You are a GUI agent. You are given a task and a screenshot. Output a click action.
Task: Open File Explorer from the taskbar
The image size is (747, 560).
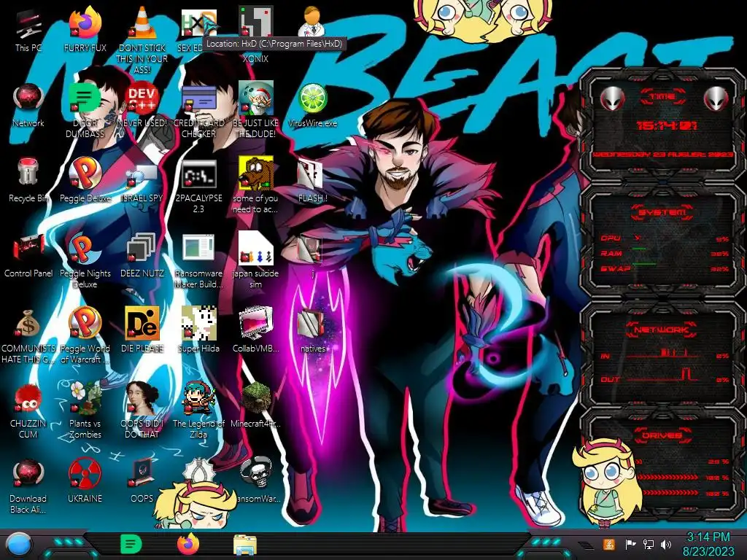(245, 545)
